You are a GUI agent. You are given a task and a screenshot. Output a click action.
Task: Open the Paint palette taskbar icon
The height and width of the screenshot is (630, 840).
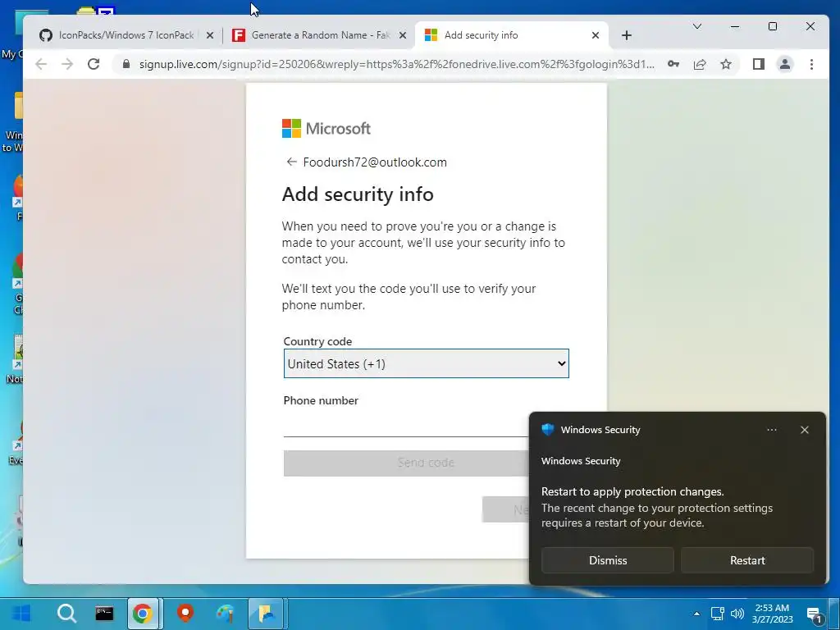pyautogui.click(x=226, y=614)
